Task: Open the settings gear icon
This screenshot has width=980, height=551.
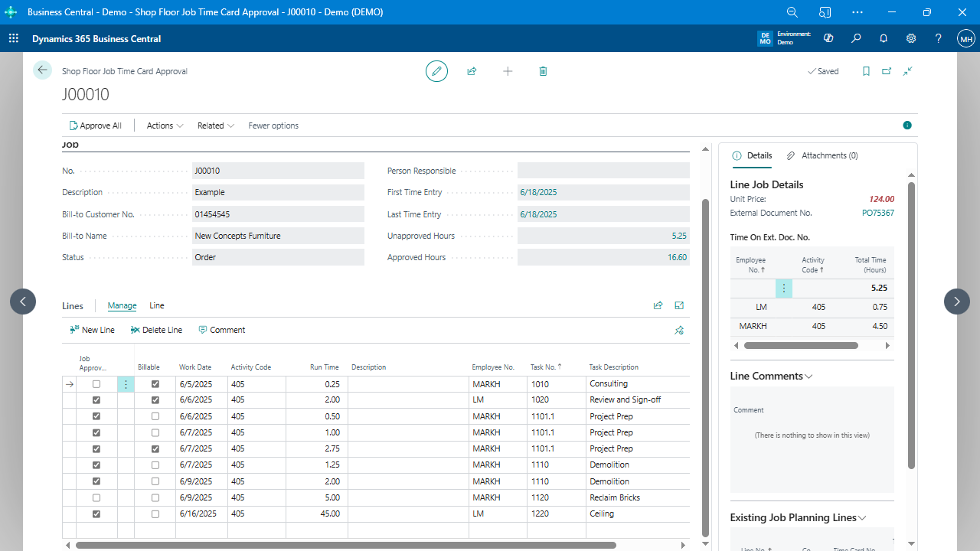Action: [911, 38]
